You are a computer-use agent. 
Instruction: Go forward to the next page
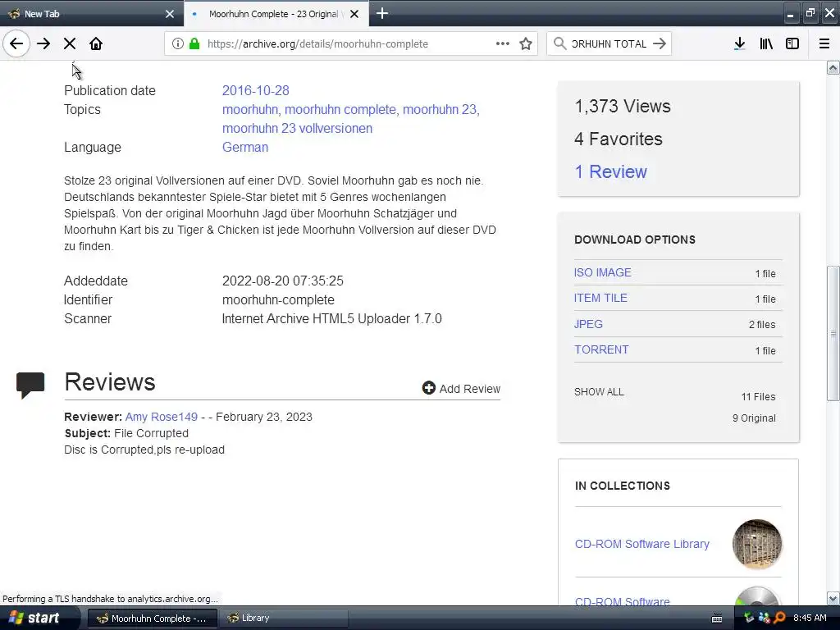pyautogui.click(x=43, y=43)
